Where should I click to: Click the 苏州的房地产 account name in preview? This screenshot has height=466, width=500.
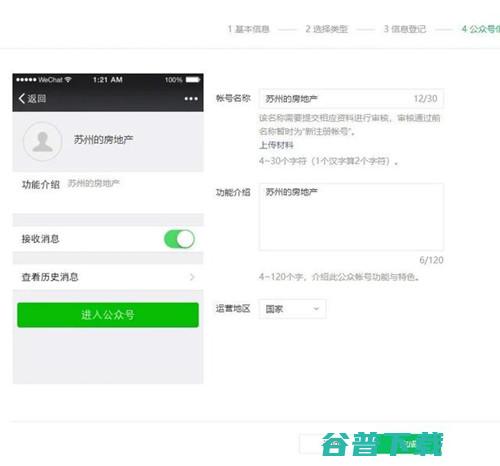[x=103, y=139]
